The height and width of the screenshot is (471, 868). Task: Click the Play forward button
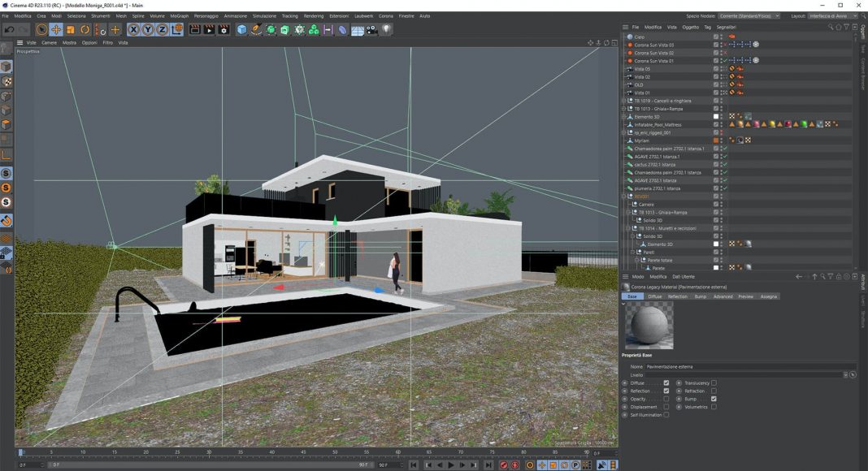point(451,465)
